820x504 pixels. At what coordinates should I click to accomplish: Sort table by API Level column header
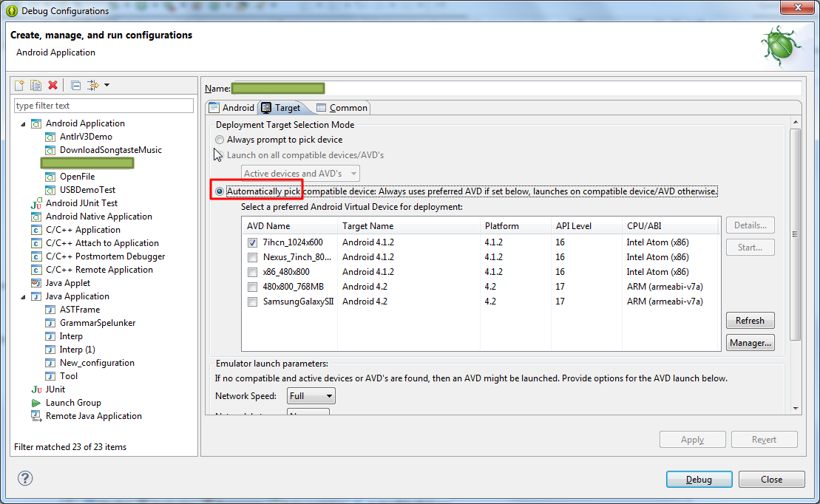(x=587, y=226)
